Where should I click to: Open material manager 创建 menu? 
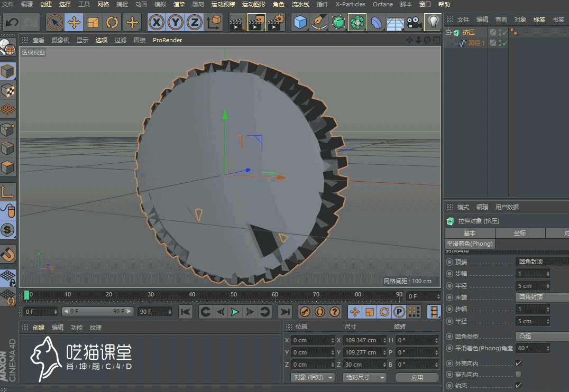(x=39, y=328)
